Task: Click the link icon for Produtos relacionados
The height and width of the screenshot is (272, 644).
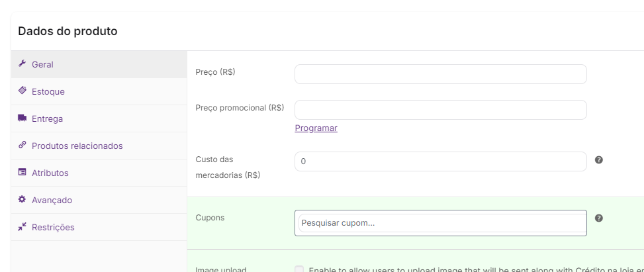Action: (x=23, y=145)
